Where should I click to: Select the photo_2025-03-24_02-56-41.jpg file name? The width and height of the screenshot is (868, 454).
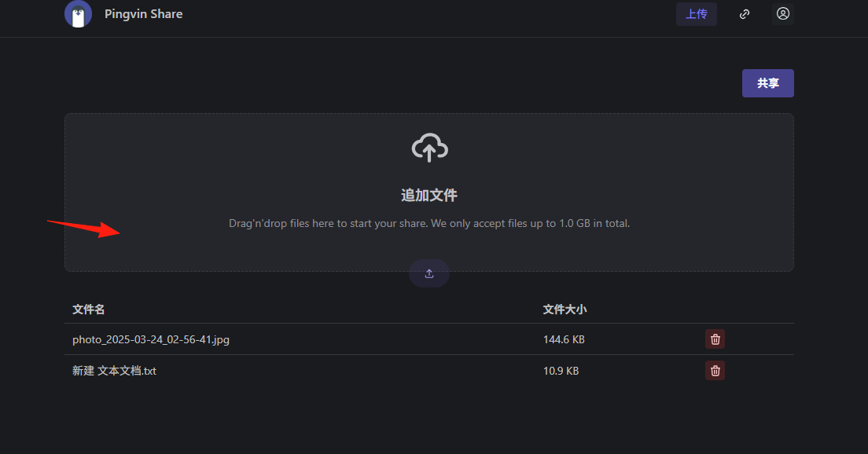(151, 339)
